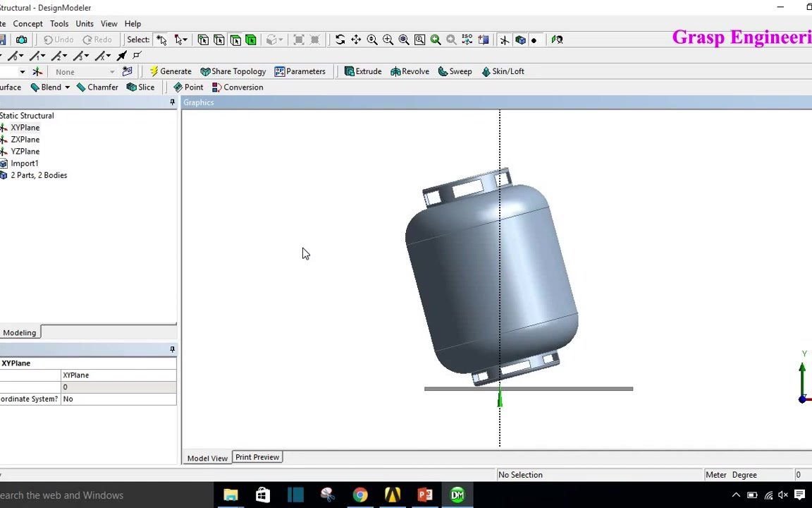The width and height of the screenshot is (812, 508).
Task: Enable zoom to fit mode
Action: tap(419, 40)
